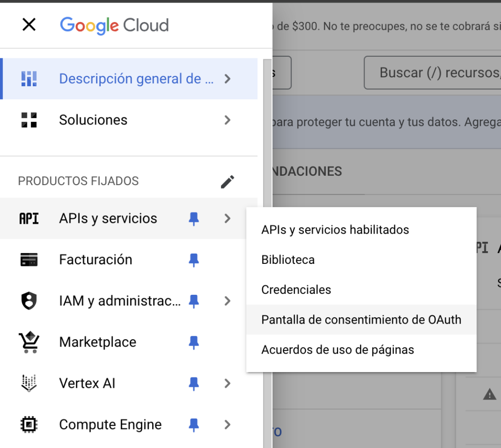The image size is (501, 448).
Task: Edit pinned products using the pencil icon
Action: point(227,181)
